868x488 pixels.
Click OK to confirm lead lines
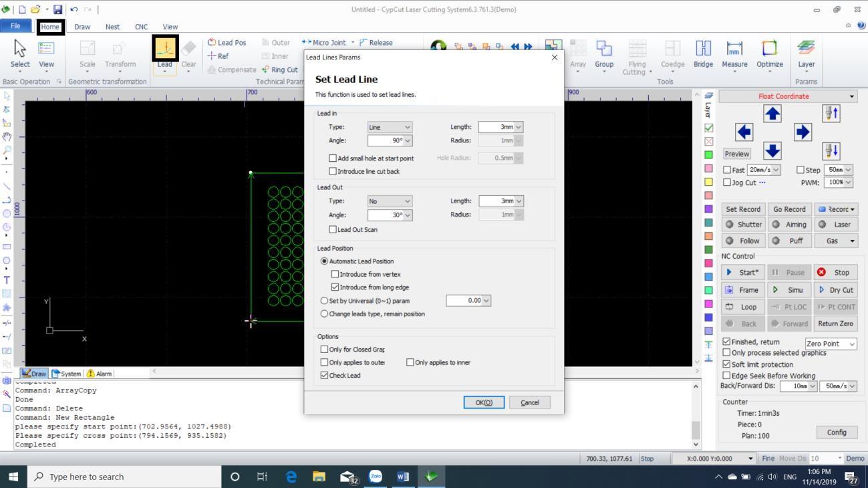pyautogui.click(x=484, y=402)
